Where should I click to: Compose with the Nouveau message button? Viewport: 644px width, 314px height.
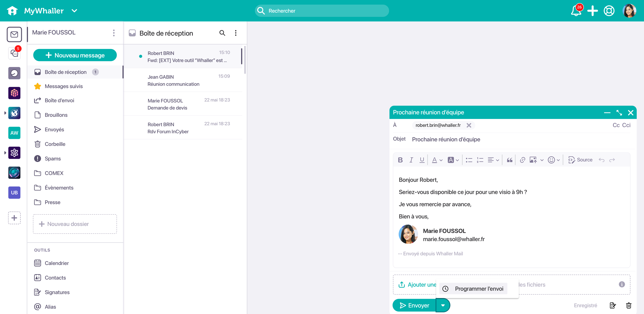coord(75,55)
